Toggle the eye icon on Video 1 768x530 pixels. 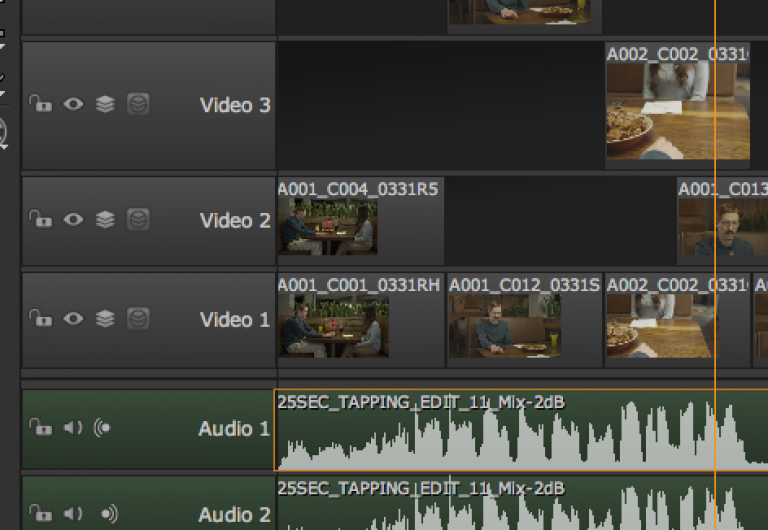click(x=73, y=319)
